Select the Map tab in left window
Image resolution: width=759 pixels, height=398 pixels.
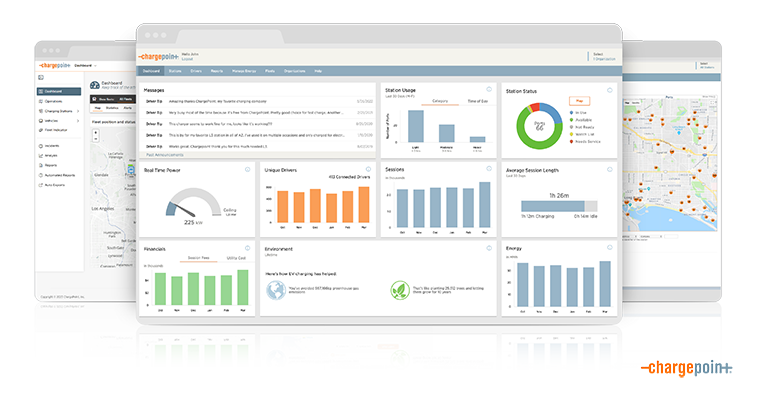(98, 108)
